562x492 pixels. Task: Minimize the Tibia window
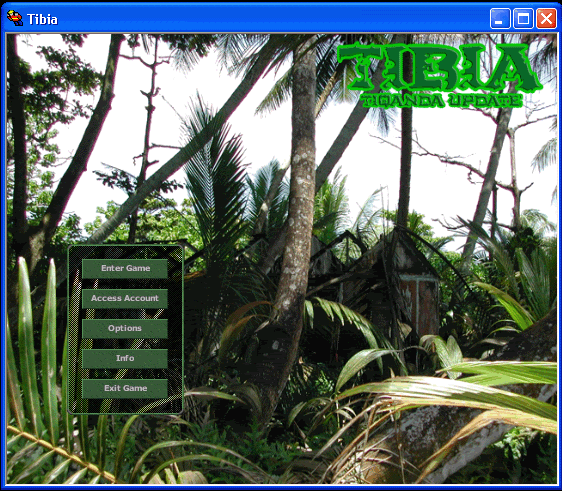[500, 18]
